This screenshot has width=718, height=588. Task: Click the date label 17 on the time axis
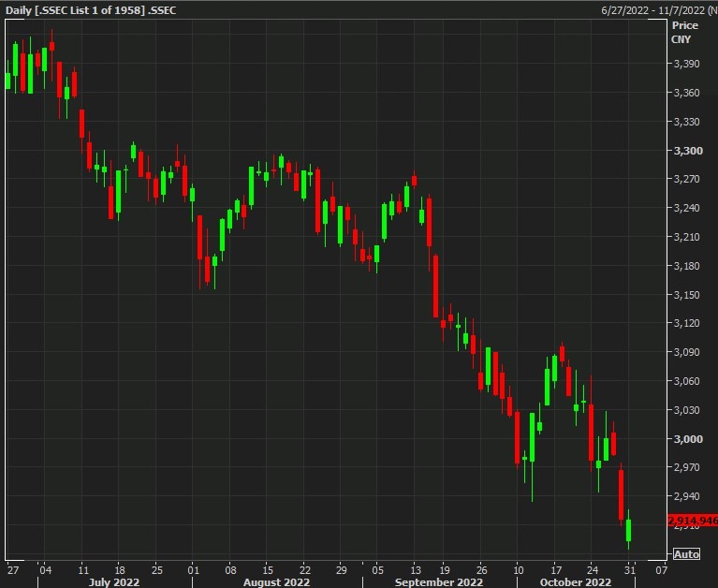(555, 570)
